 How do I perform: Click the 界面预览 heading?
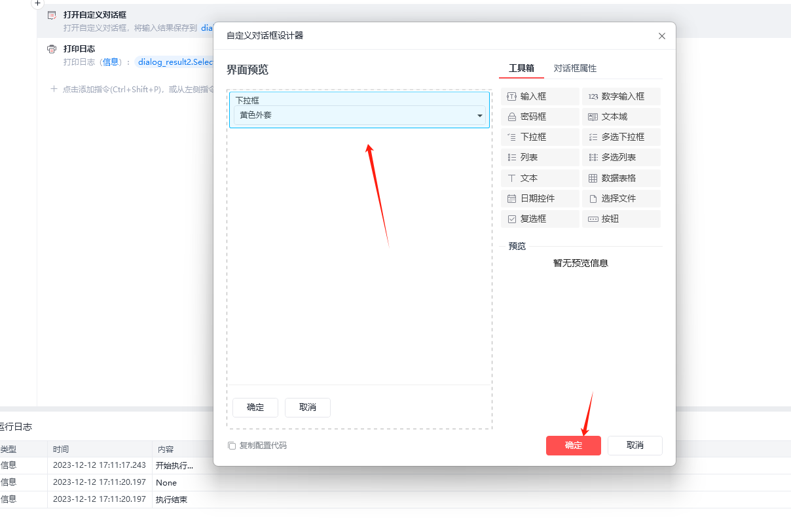coord(248,70)
